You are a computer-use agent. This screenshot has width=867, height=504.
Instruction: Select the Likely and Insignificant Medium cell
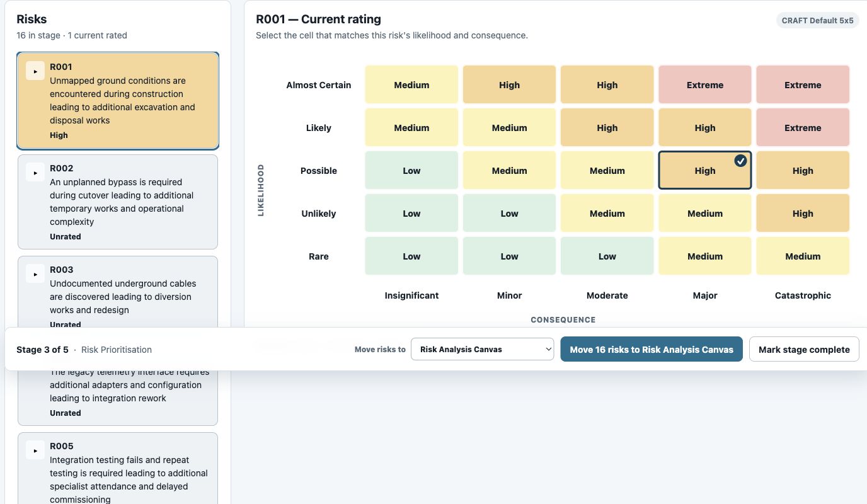click(x=411, y=127)
